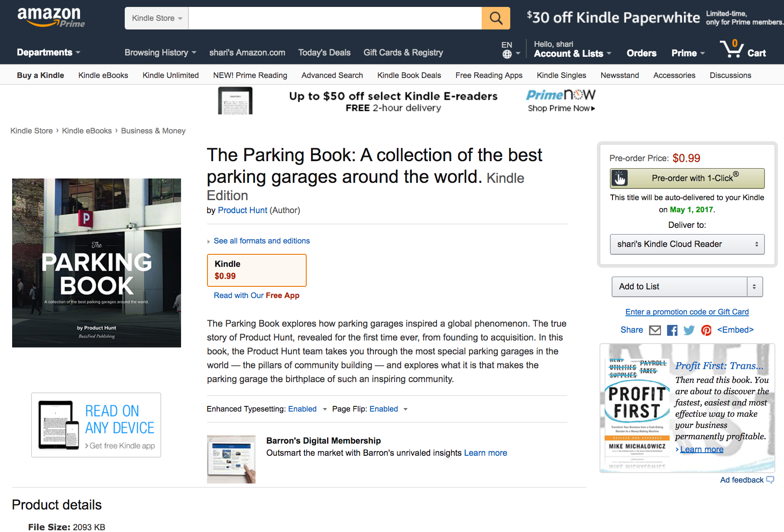The height and width of the screenshot is (532, 784).
Task: Click the Ad feedback speech bubble icon
Action: 770,480
